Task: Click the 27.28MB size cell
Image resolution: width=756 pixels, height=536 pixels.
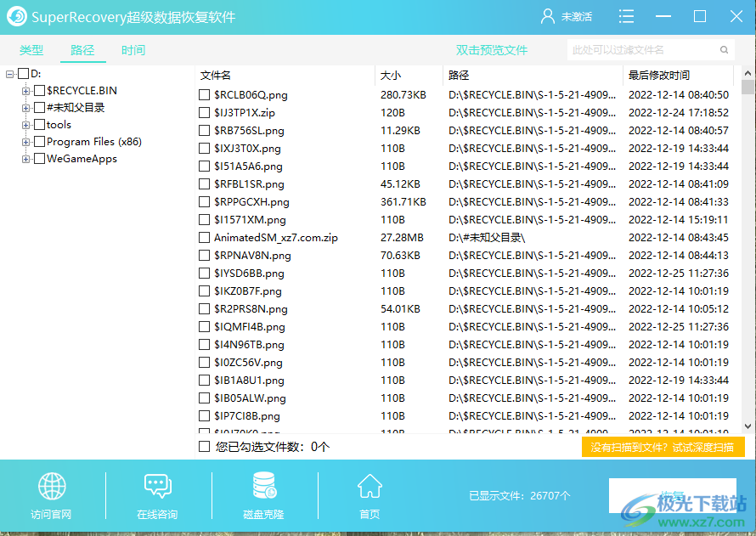Action: 402,238
